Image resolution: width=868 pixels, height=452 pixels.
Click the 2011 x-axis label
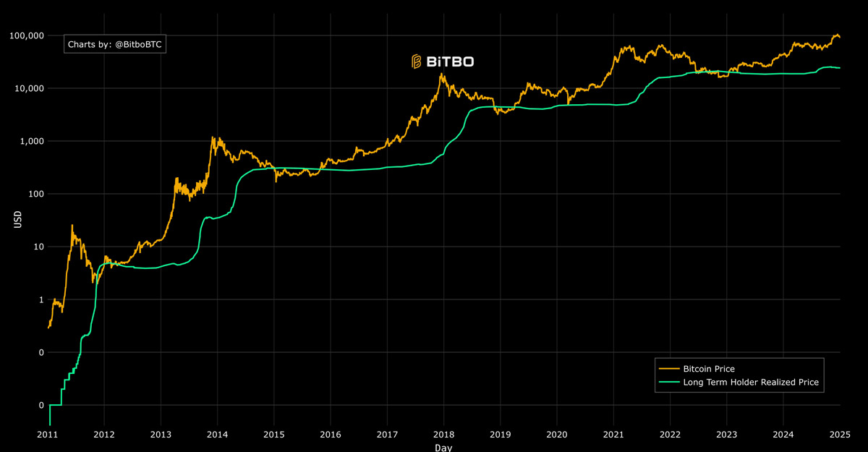point(48,435)
